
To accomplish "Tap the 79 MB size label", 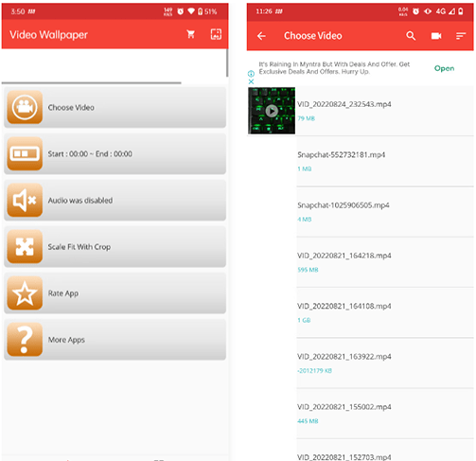I will (x=307, y=118).
